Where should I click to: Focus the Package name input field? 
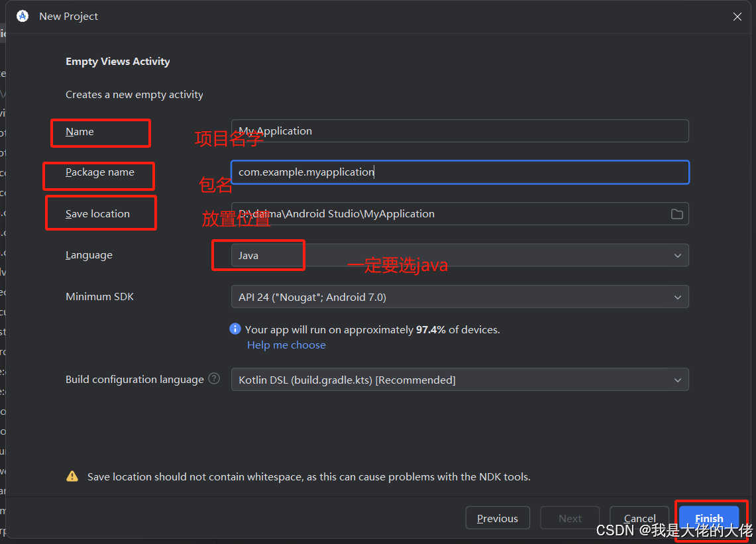click(460, 172)
